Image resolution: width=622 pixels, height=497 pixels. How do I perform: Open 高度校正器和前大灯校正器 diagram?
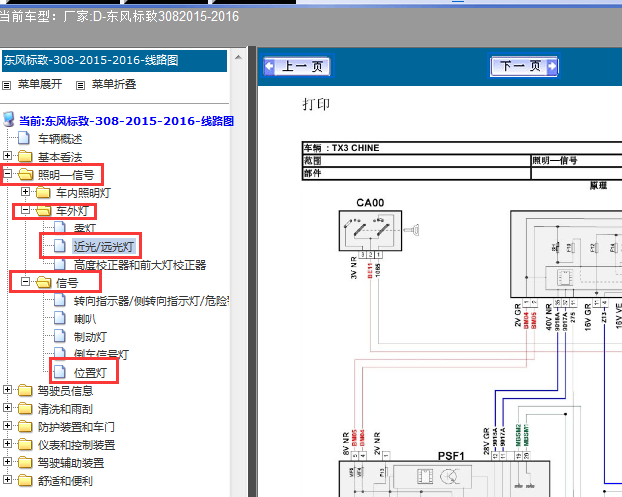[140, 265]
